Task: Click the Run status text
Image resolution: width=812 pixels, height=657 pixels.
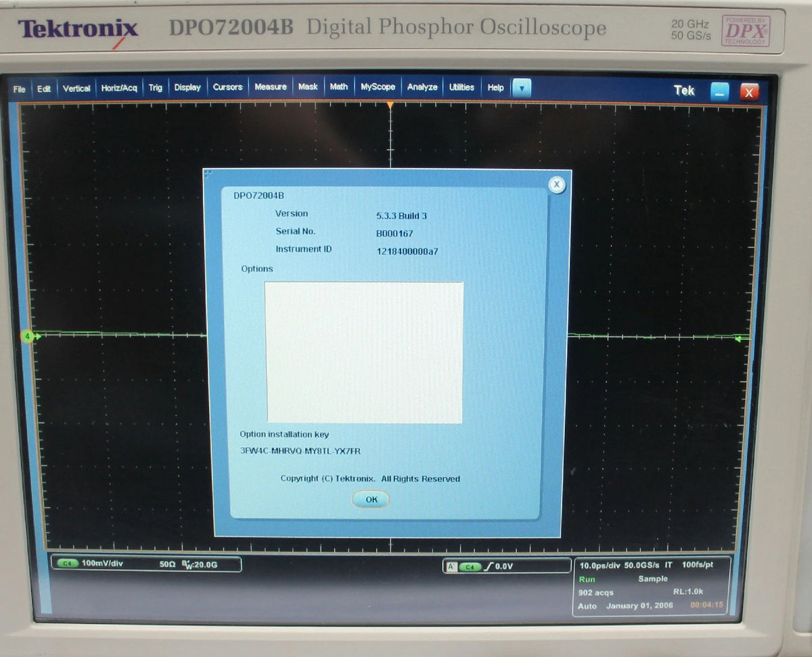Action: [x=587, y=579]
